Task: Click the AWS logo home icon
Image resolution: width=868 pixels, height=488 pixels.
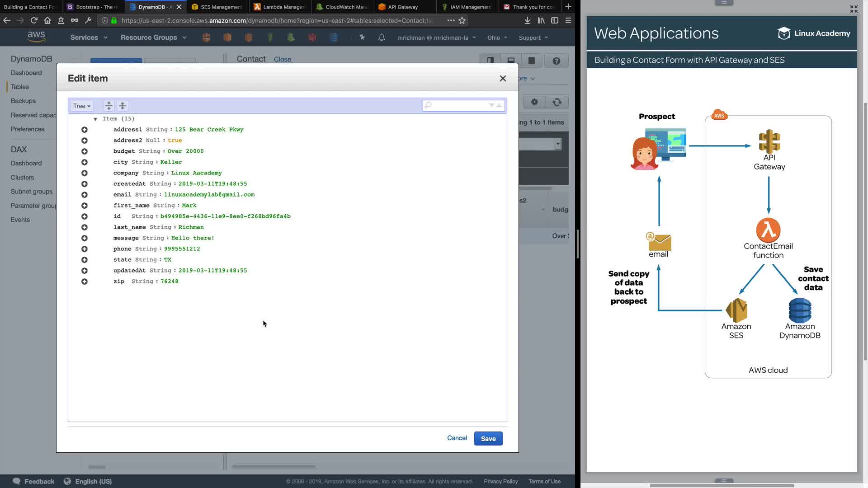Action: [x=36, y=37]
